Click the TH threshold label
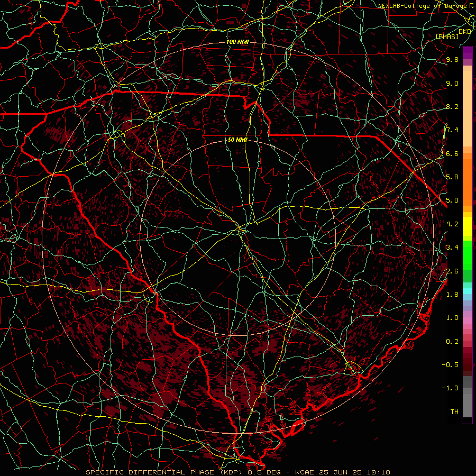The width and height of the screenshot is (476, 476). coord(454,412)
